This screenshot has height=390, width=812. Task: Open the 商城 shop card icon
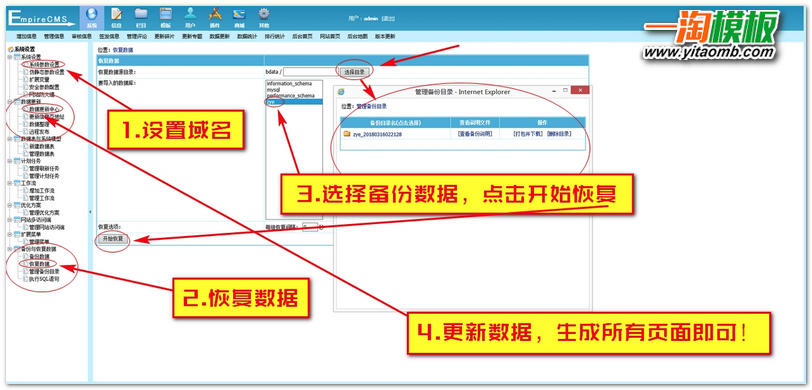pyautogui.click(x=239, y=17)
